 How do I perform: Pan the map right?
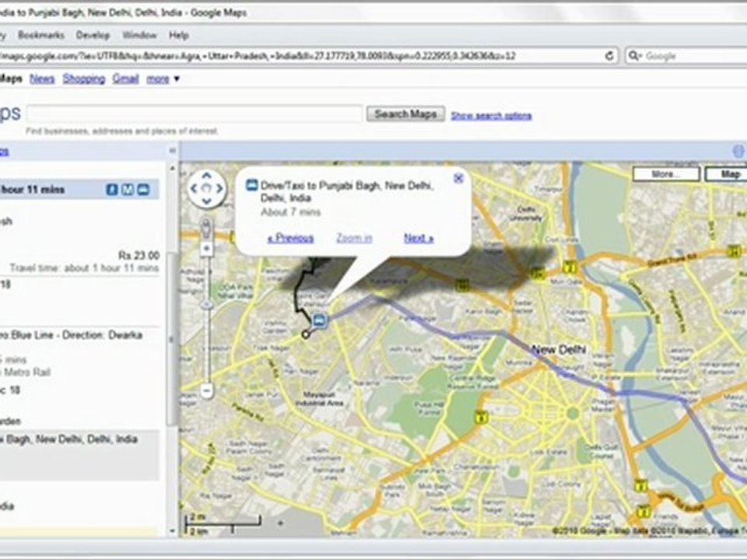point(219,188)
